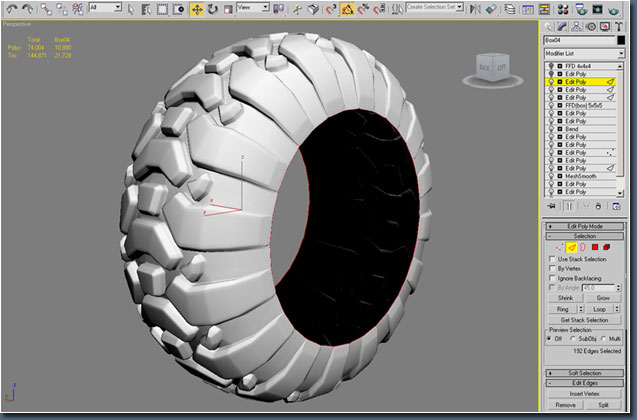
Task: Activate the Bind to Space Warp tool
Action: (78, 9)
